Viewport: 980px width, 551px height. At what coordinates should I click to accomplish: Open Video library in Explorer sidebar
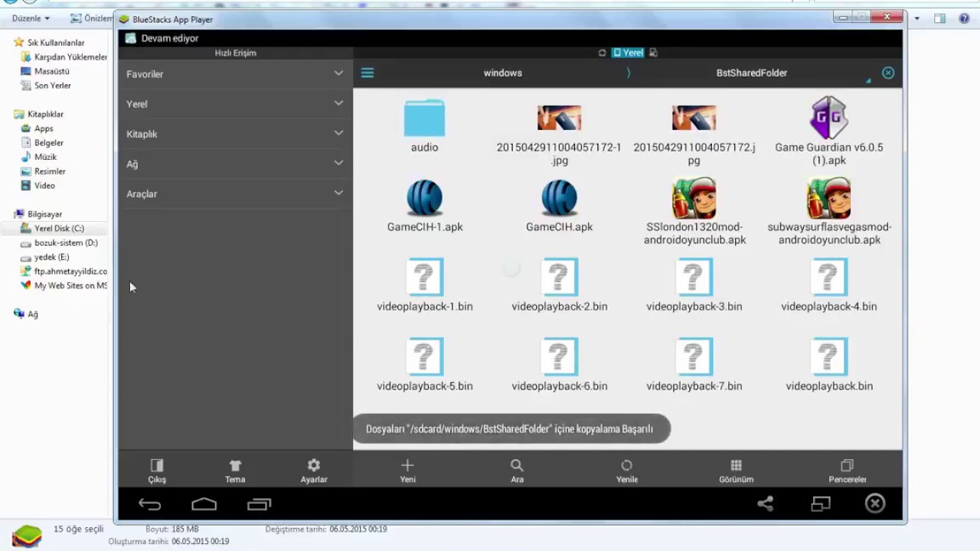click(38, 185)
